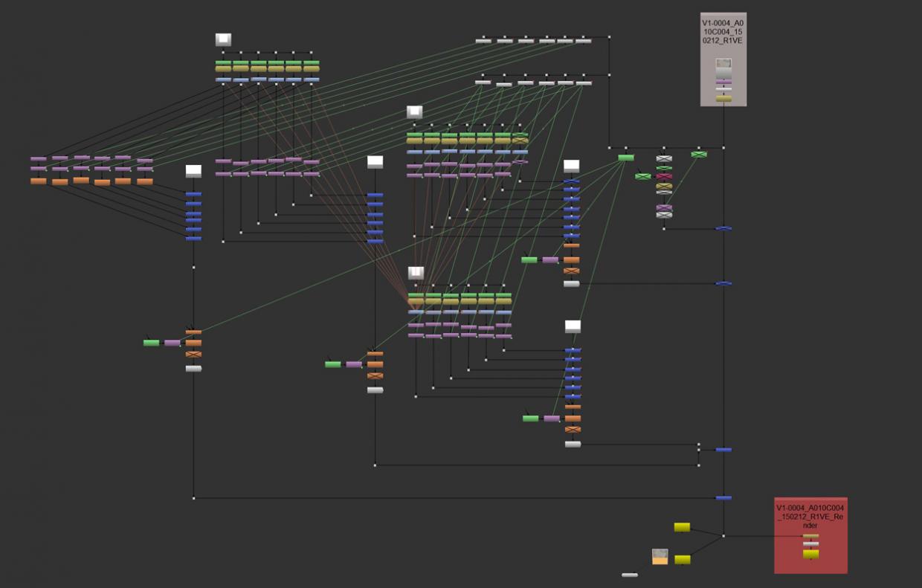Image resolution: width=922 pixels, height=588 pixels.
Task: Select the purple node inside the gray backdrop
Action: pyautogui.click(x=723, y=82)
